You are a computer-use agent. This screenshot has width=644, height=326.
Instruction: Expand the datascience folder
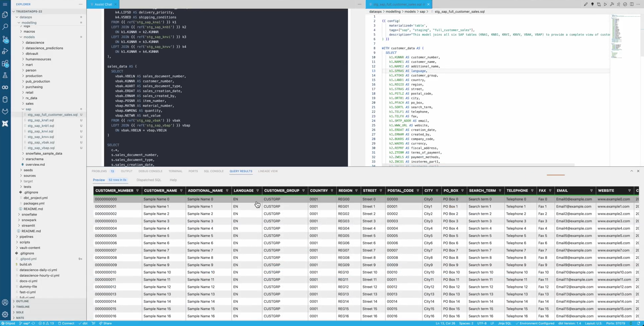pyautogui.click(x=35, y=43)
